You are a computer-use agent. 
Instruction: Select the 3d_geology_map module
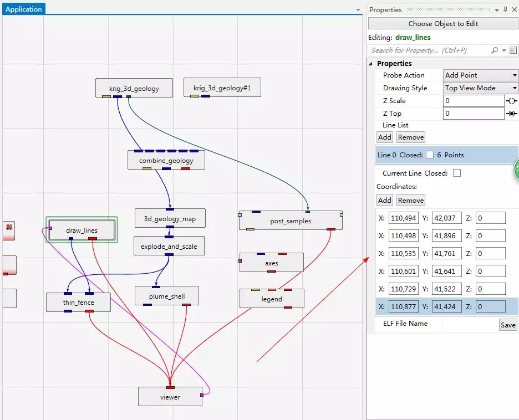170,218
